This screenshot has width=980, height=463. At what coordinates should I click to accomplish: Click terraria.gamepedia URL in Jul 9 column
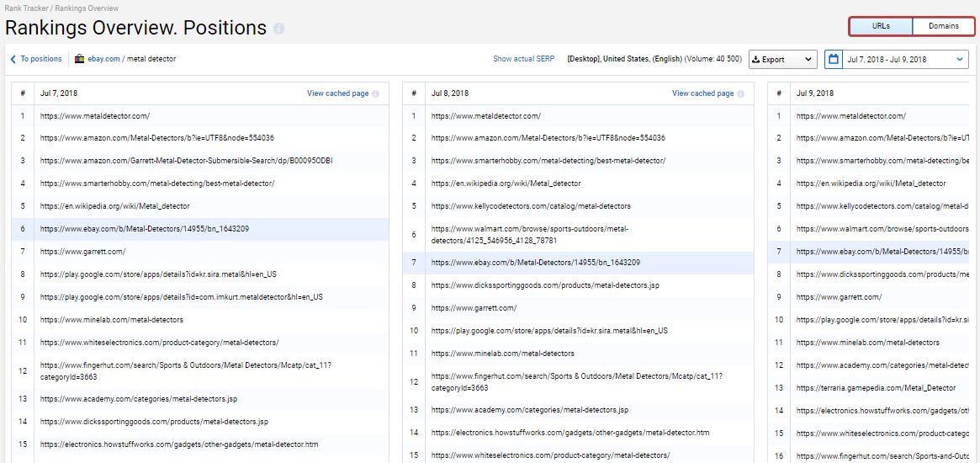coord(877,388)
